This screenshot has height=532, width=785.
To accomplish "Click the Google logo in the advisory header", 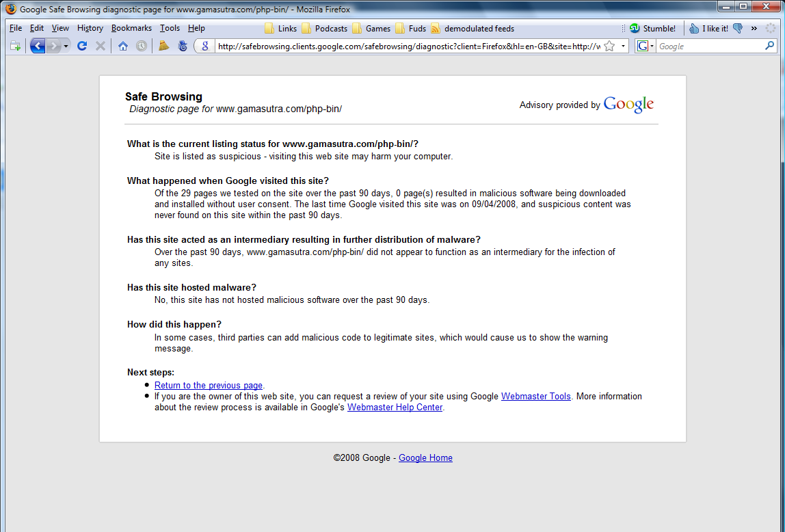I will pyautogui.click(x=629, y=104).
